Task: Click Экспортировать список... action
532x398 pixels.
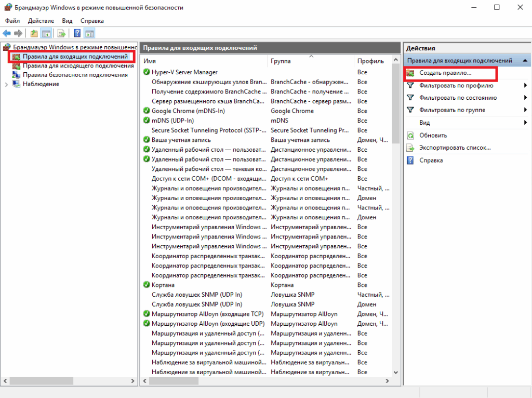Action: pos(455,148)
